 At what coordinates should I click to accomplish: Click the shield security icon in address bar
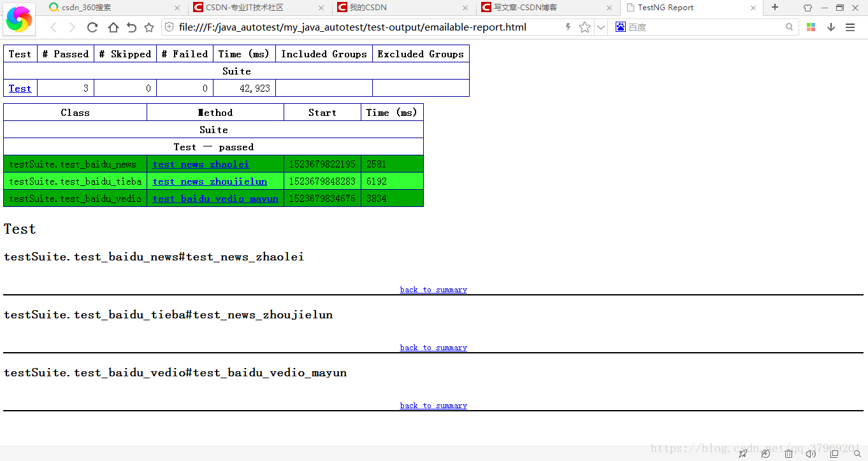click(x=170, y=27)
